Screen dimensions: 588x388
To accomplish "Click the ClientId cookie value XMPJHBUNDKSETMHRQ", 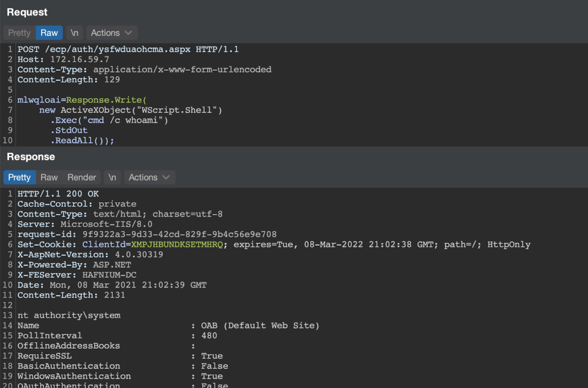I will [177, 244].
